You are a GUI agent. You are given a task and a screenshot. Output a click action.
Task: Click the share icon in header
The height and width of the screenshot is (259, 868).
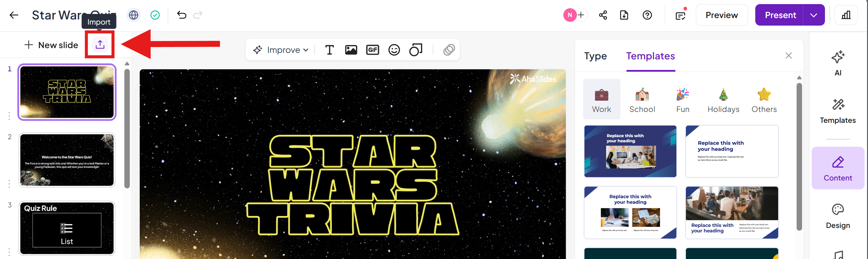[x=603, y=15]
